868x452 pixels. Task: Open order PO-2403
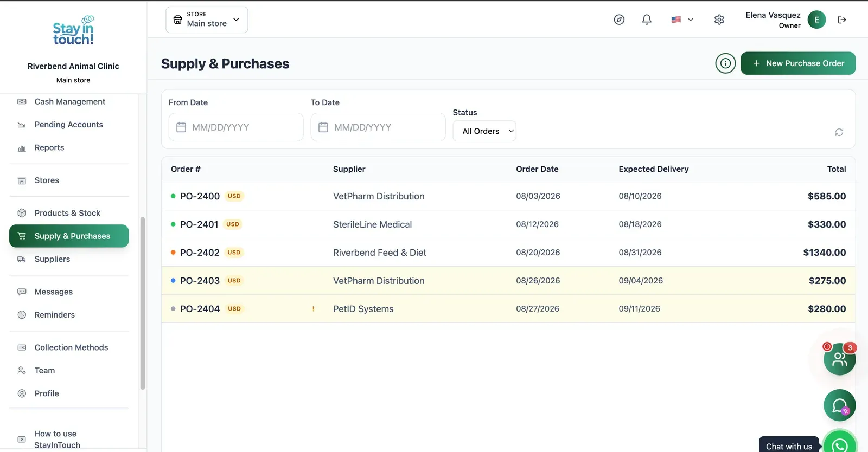pyautogui.click(x=200, y=281)
